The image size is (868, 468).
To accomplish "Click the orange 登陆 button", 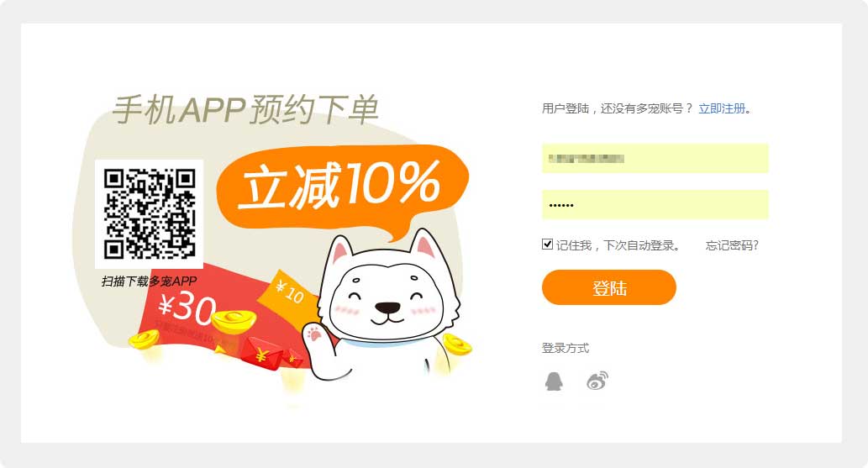I will click(609, 287).
